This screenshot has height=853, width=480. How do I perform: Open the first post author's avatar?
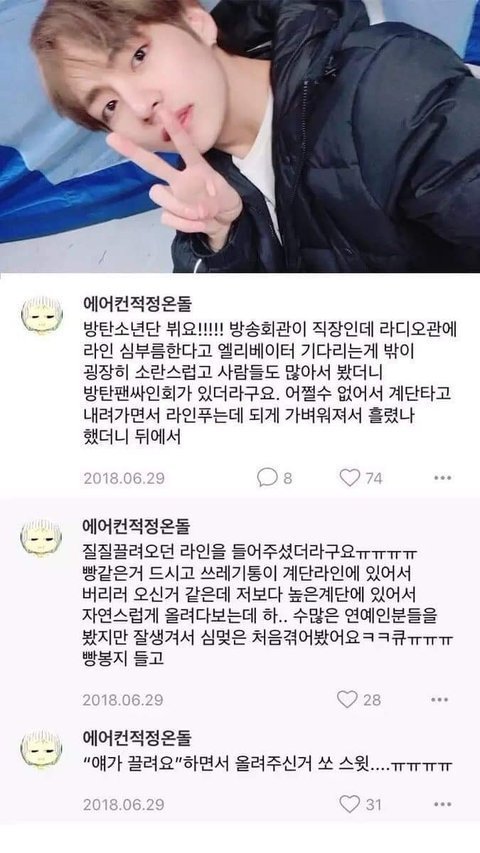point(41,316)
